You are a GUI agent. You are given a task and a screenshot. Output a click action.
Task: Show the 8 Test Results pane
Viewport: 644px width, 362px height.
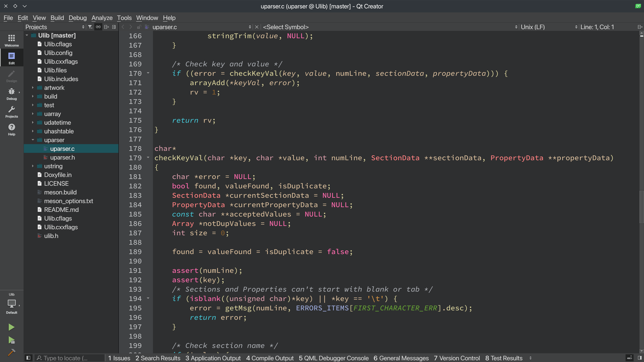tap(504, 358)
